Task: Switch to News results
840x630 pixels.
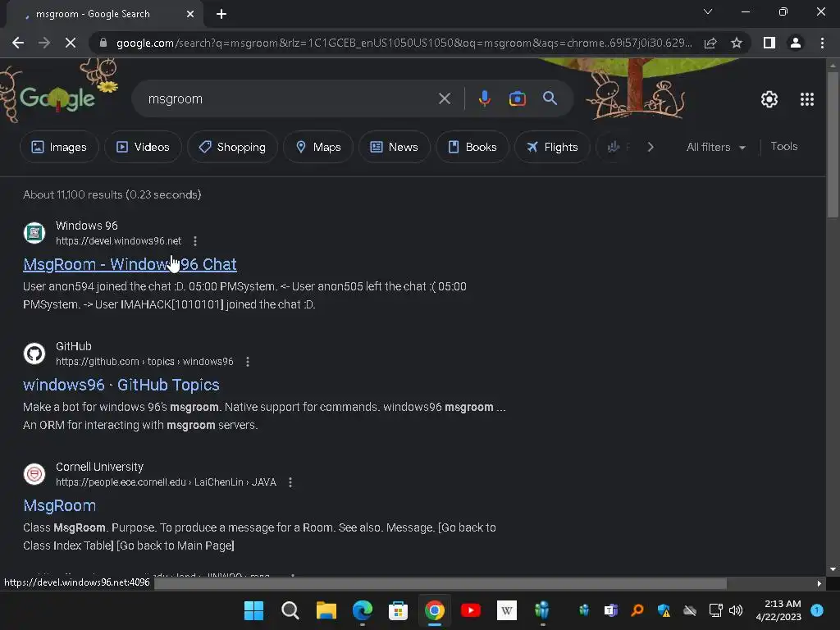Action: [395, 147]
